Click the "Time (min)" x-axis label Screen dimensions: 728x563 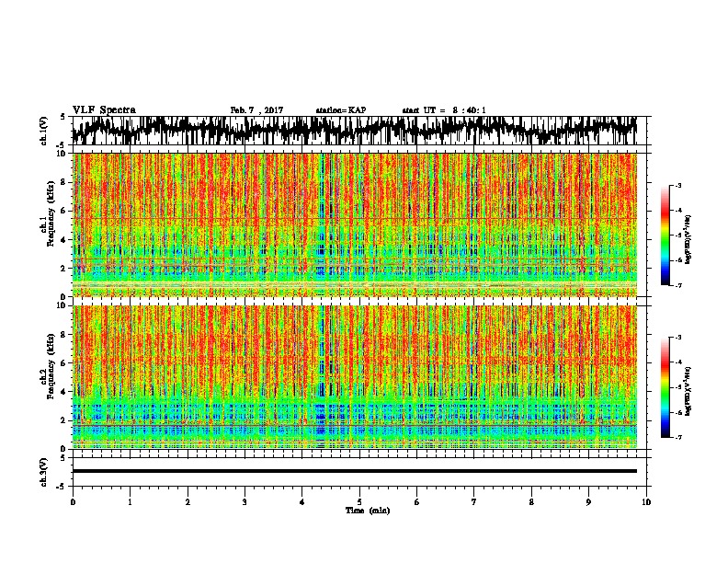368,511
